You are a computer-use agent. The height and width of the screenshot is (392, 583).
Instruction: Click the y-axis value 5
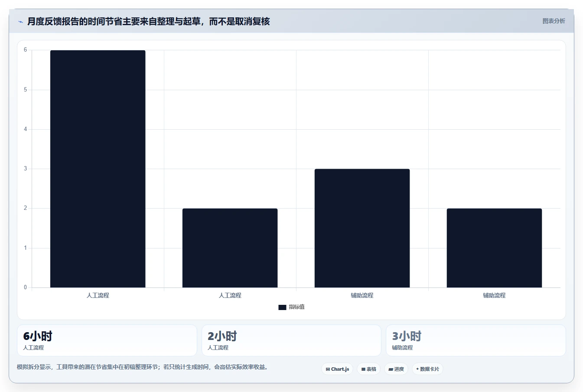[25, 90]
